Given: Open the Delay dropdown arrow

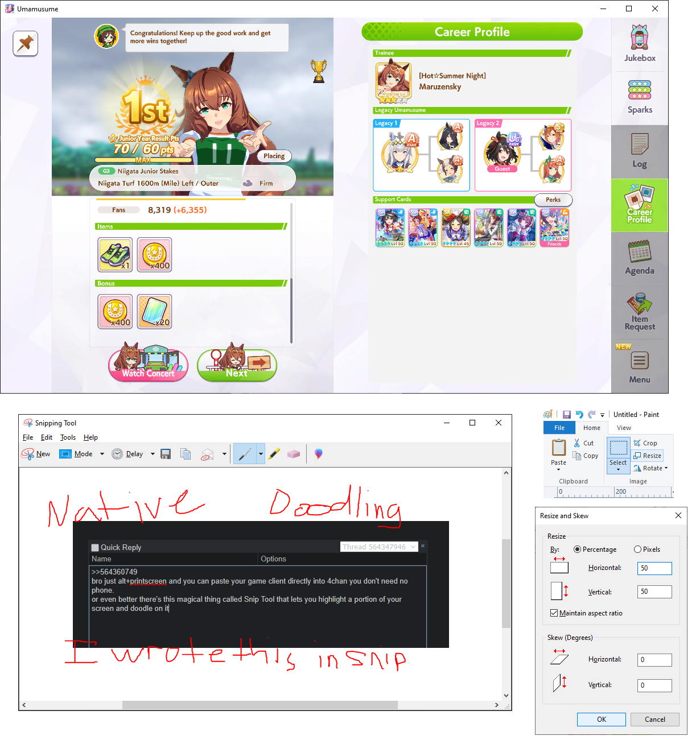Looking at the screenshot, I should tap(153, 454).
